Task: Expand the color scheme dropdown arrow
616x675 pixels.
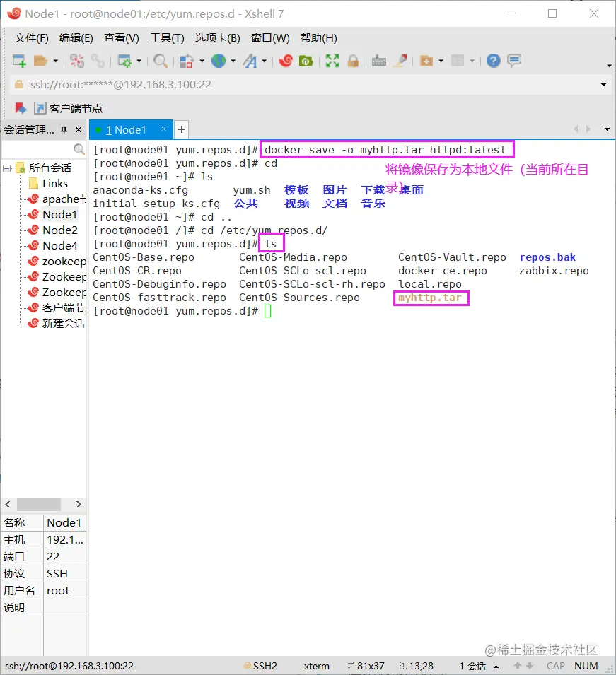Action: pos(202,61)
